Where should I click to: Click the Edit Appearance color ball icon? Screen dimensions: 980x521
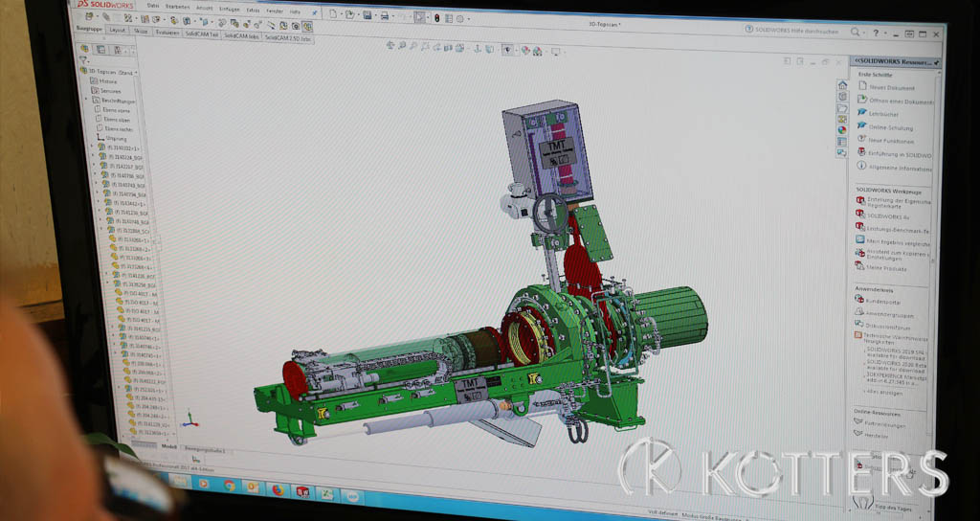pyautogui.click(x=525, y=50)
